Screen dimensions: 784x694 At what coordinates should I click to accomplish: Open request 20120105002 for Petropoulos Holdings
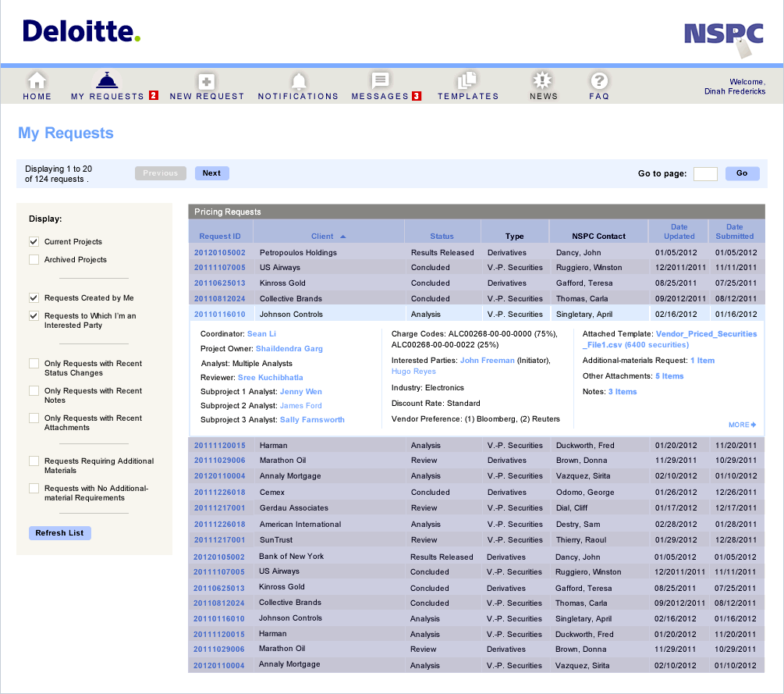[x=220, y=253]
